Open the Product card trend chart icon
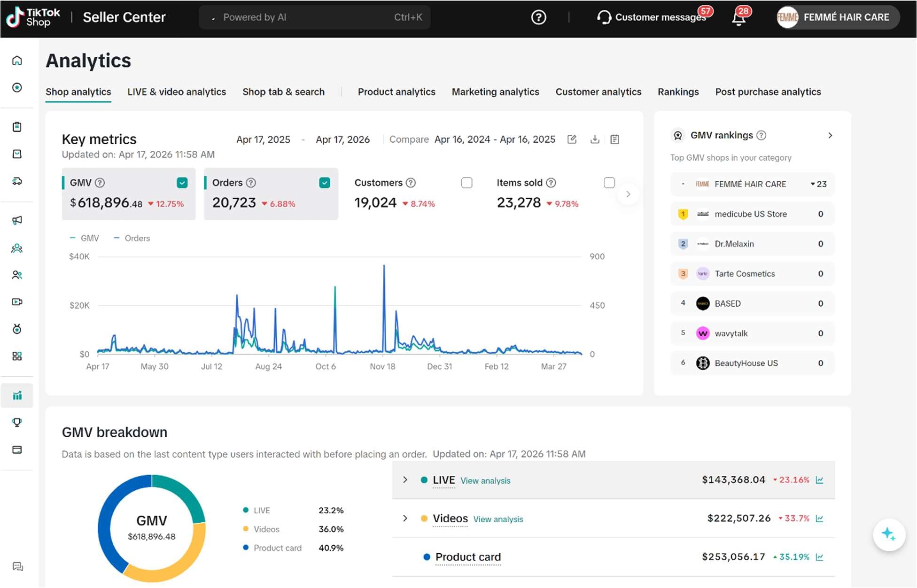 820,557
